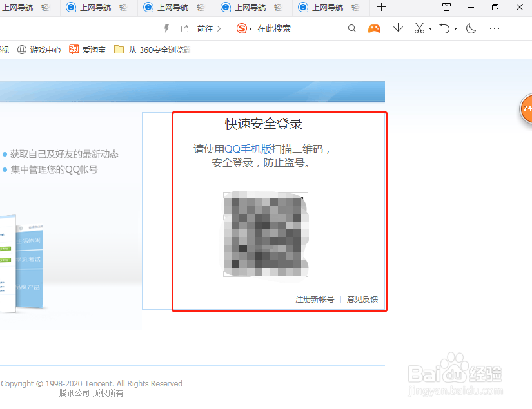Close the browser window
The width and height of the screenshot is (532, 409).
[520, 7]
